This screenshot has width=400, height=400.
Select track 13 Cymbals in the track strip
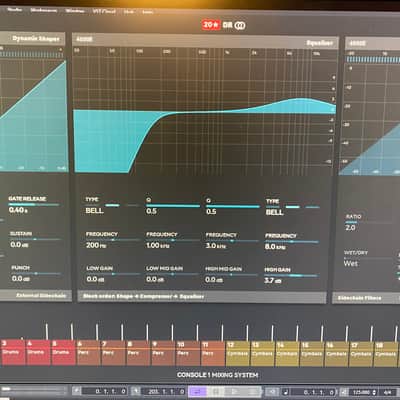click(263, 354)
